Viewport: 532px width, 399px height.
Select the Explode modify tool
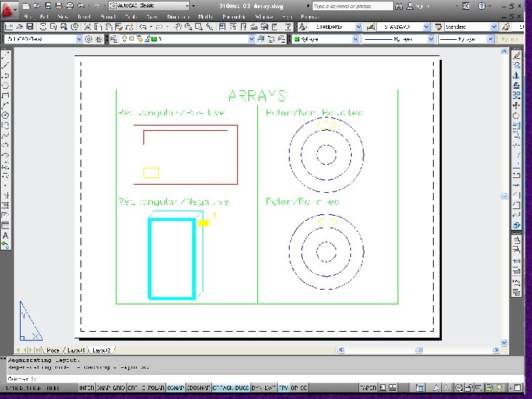516,225
